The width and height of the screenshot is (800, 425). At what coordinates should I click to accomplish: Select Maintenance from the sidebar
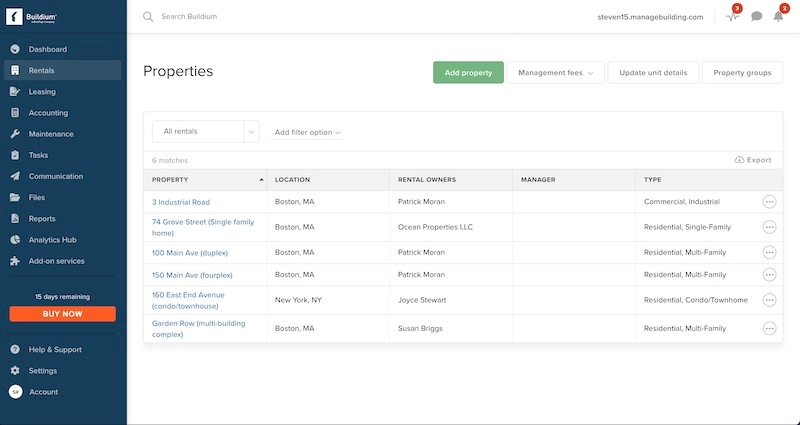coord(51,134)
